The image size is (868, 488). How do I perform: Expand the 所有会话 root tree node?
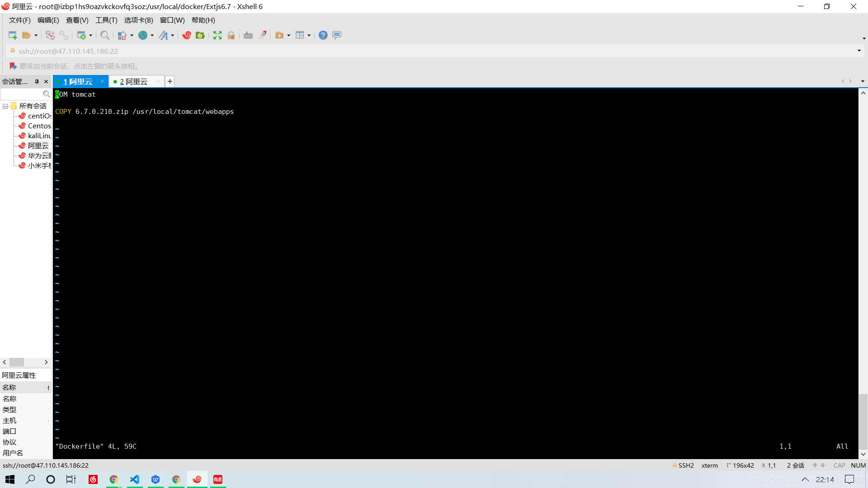click(5, 105)
